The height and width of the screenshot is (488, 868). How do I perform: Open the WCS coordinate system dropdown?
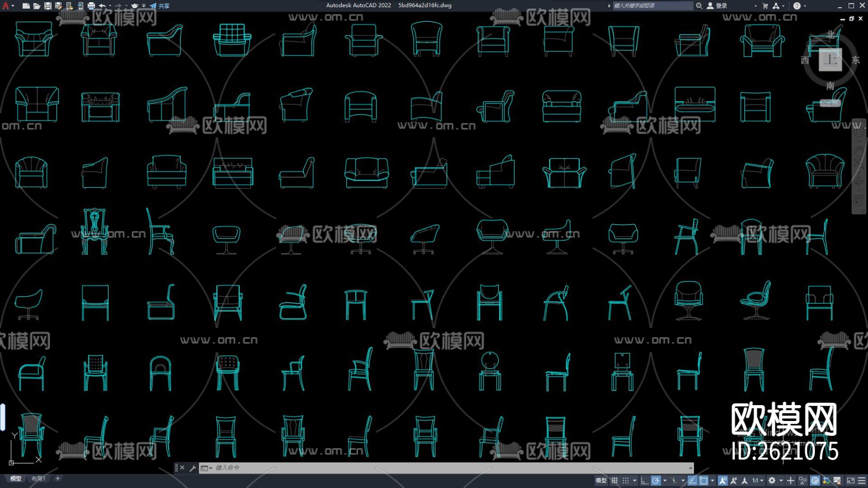(x=830, y=103)
